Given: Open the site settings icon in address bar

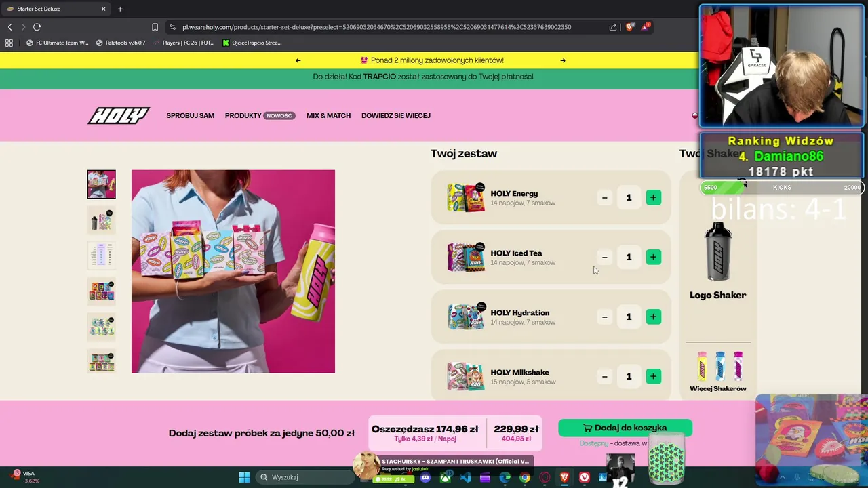Looking at the screenshot, I should [x=172, y=27].
